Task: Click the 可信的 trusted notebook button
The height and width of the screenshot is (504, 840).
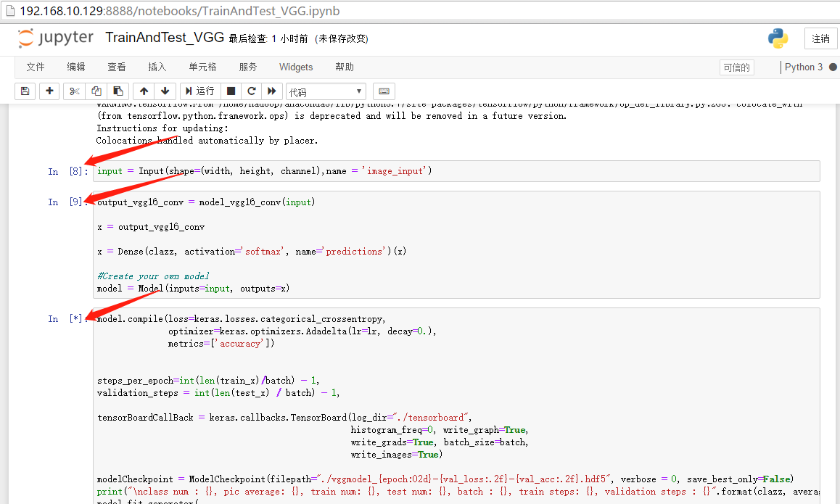Action: [736, 67]
